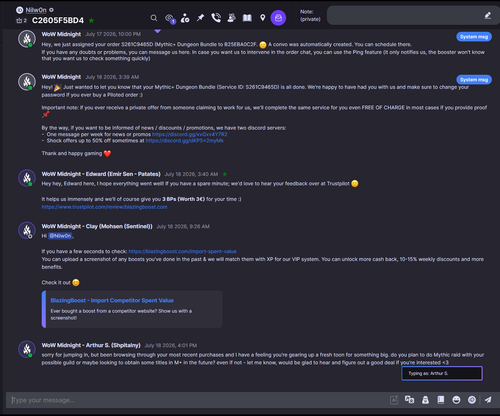Click the pencil edit icon in note field
500x416 pixels.
pyautogui.click(x=488, y=15)
